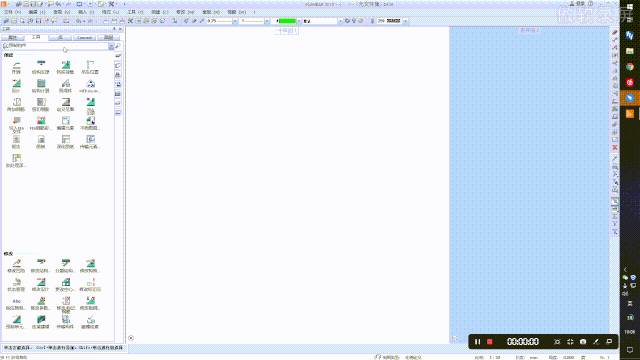Click the magnifier icon beside the tool search field
The width and height of the screenshot is (640, 360).
(x=118, y=46)
